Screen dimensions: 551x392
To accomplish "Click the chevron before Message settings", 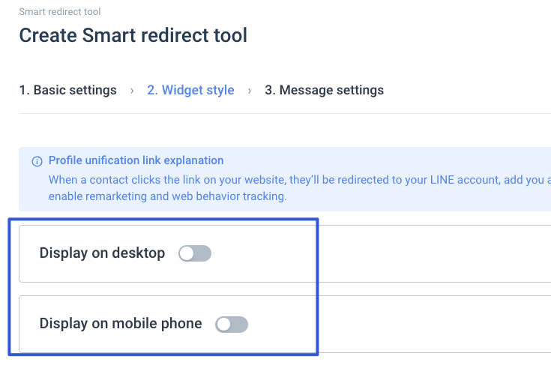I will pyautogui.click(x=250, y=91).
